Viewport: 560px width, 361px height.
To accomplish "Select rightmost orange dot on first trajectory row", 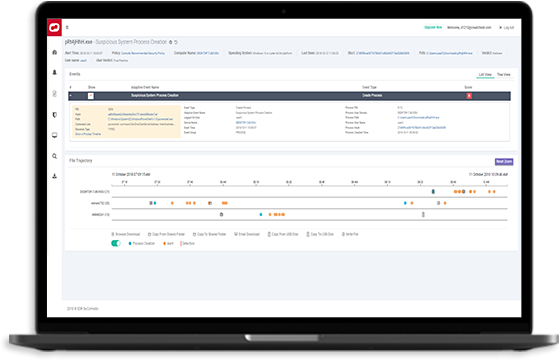I will tap(494, 192).
